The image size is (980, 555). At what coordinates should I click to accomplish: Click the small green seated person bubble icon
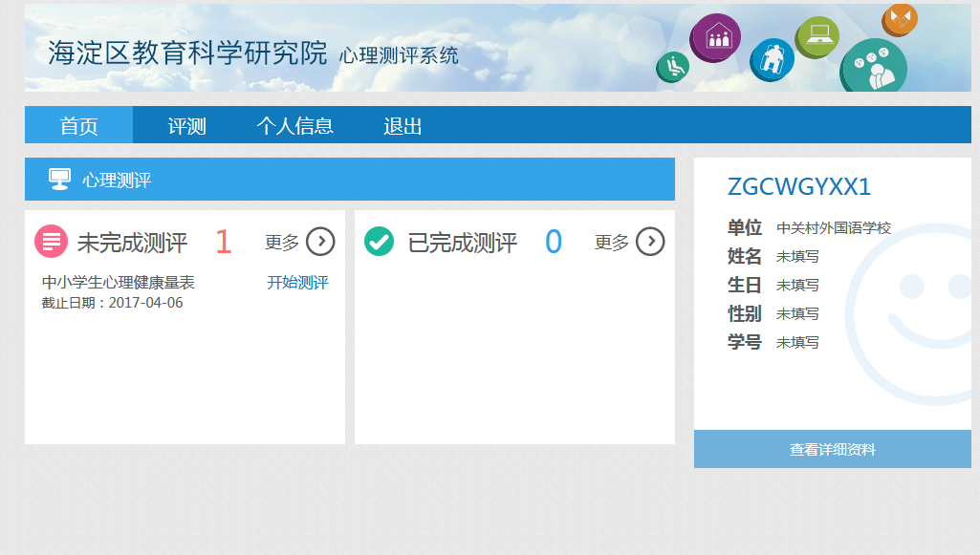[672, 66]
